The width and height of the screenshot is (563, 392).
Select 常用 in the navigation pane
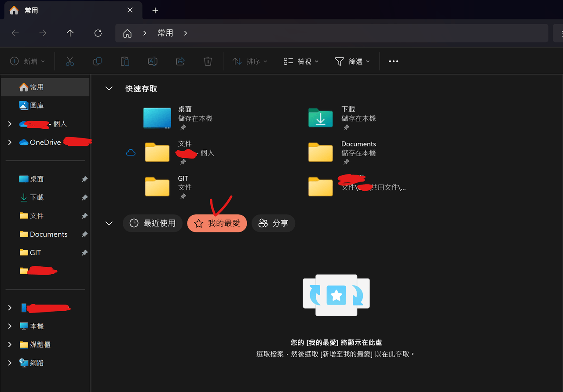coord(45,87)
